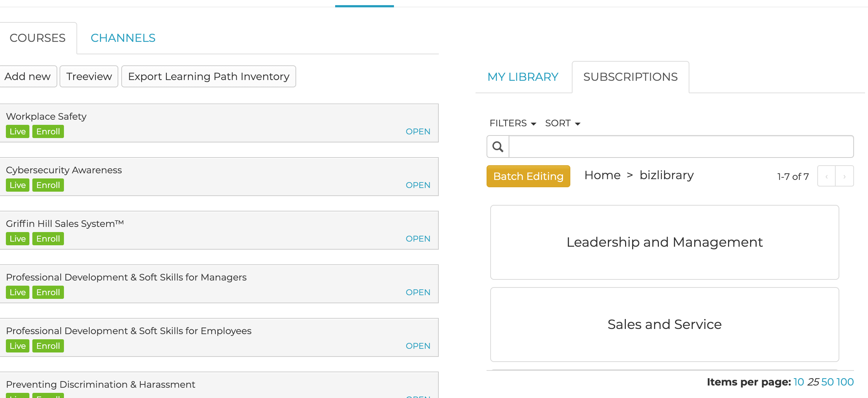This screenshot has height=398, width=868.
Task: Click the search magnifier icon
Action: pos(498,147)
